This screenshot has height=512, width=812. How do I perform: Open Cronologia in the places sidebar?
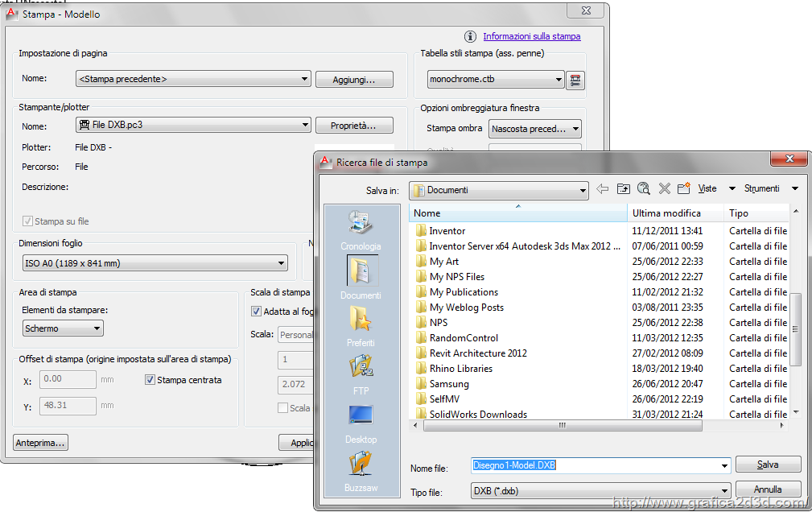point(361,229)
